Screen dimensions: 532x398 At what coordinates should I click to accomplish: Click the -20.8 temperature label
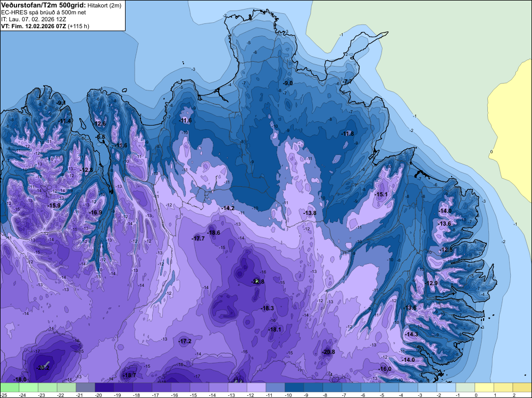coord(328,352)
